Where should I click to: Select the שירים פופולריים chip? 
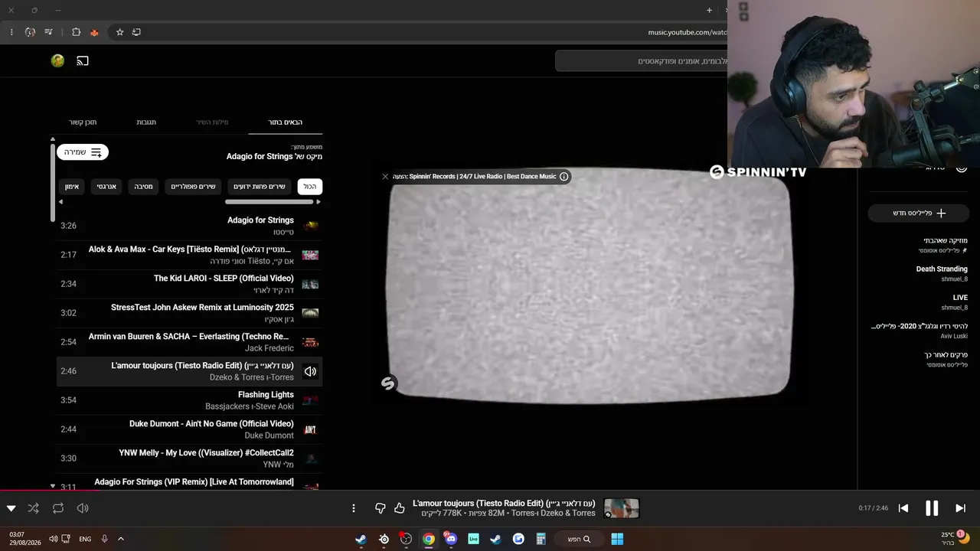(x=193, y=187)
